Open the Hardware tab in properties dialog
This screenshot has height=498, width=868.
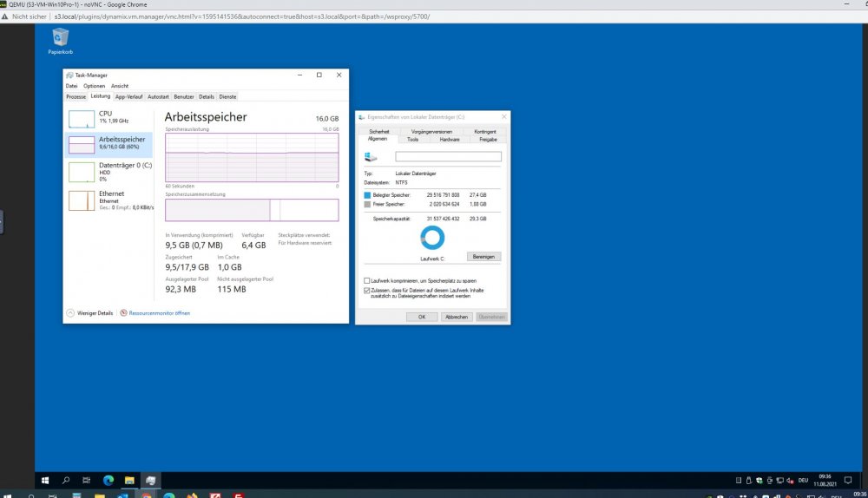[450, 140]
